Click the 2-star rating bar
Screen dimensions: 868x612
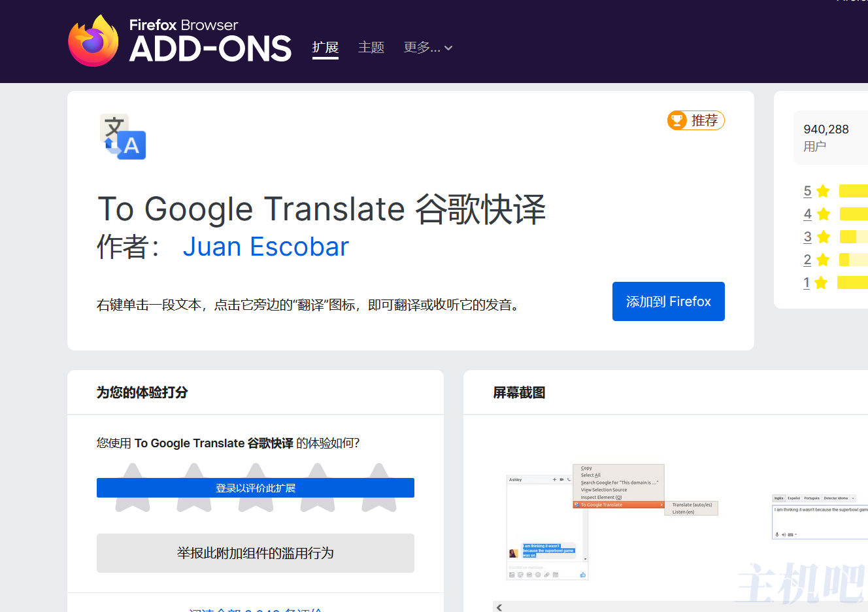(x=854, y=260)
